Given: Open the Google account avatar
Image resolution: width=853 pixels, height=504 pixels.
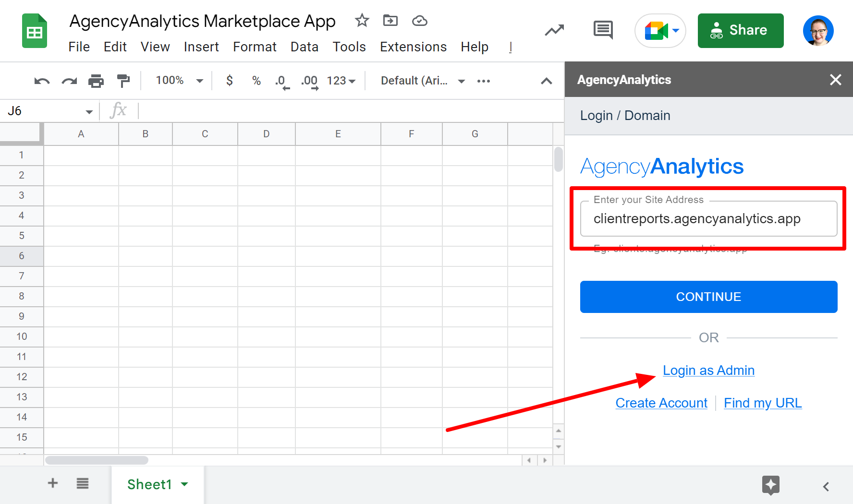Looking at the screenshot, I should click(818, 31).
